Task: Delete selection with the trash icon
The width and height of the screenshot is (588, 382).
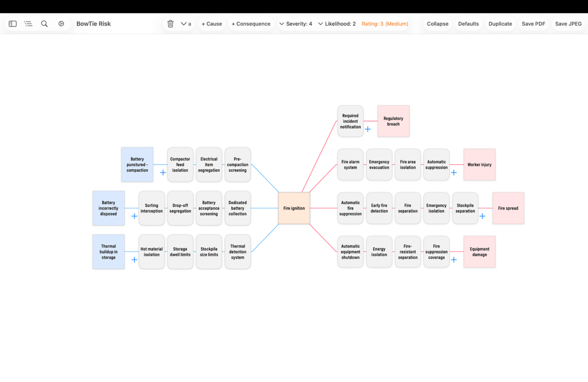Action: click(x=170, y=24)
